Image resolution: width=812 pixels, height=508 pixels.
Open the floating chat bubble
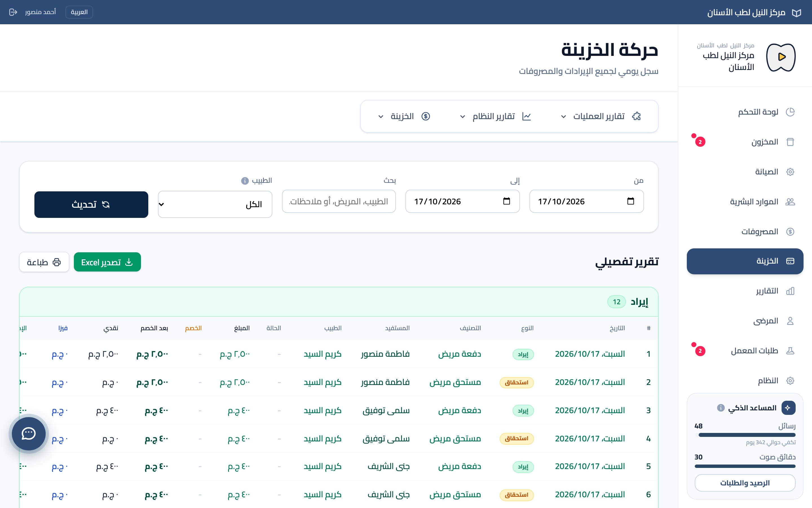tap(28, 433)
